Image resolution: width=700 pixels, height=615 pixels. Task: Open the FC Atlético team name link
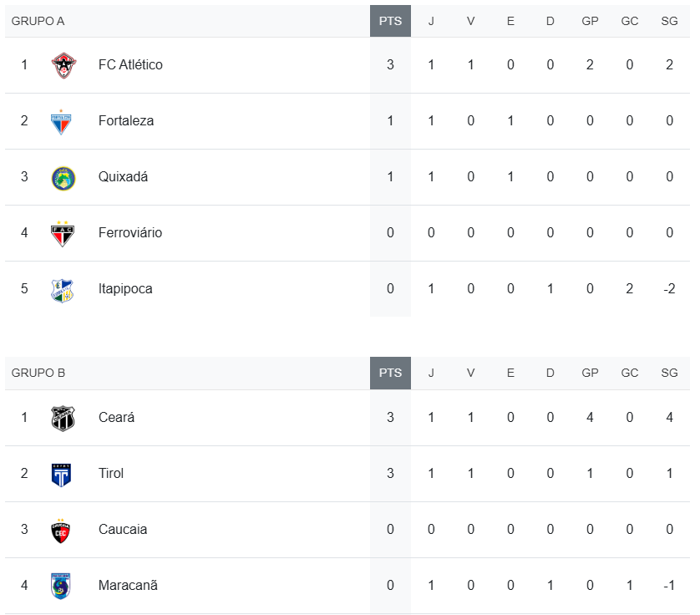[x=130, y=65]
